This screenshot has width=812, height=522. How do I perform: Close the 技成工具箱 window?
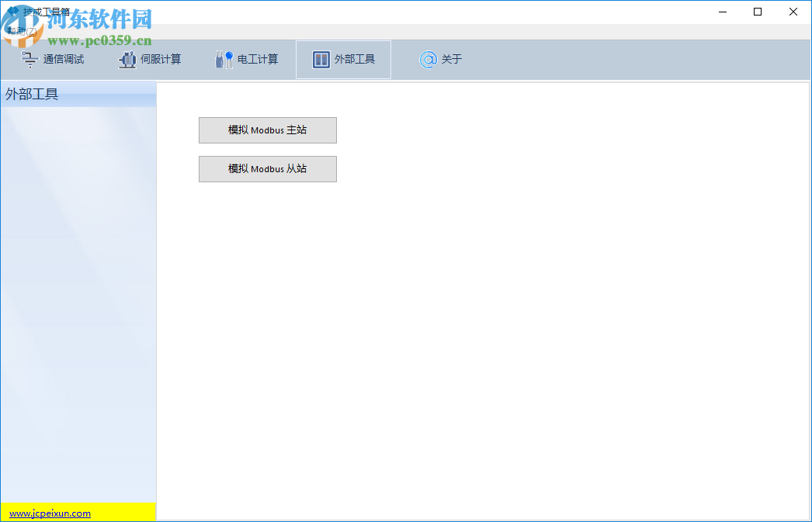point(793,12)
